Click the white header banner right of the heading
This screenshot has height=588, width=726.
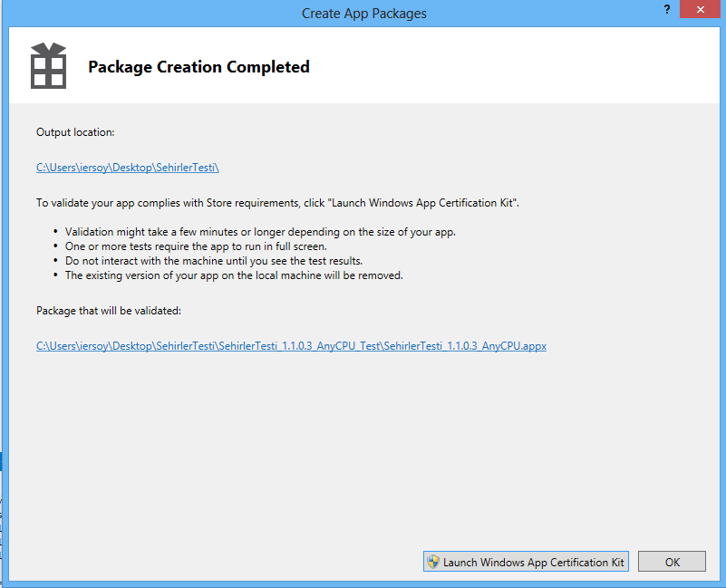(x=526, y=67)
